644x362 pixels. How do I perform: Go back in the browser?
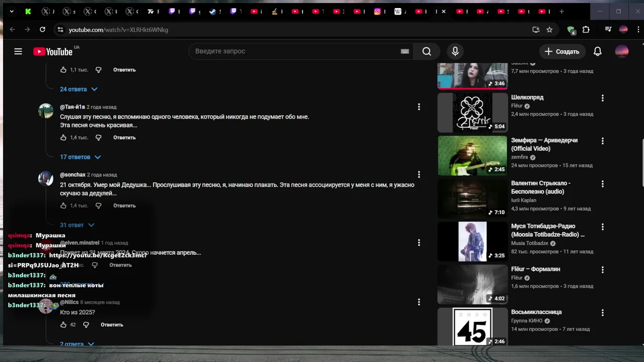(x=13, y=30)
